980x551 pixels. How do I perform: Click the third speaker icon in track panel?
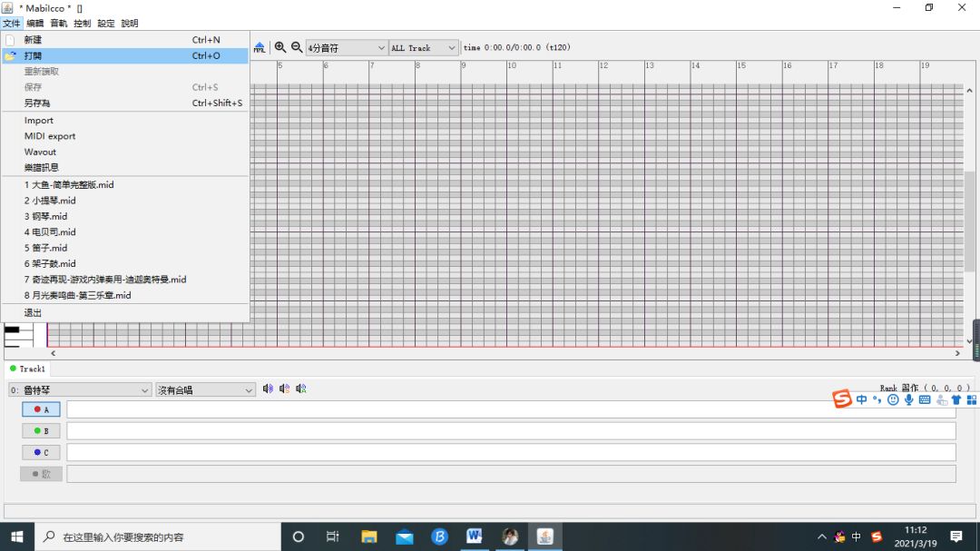click(x=301, y=389)
